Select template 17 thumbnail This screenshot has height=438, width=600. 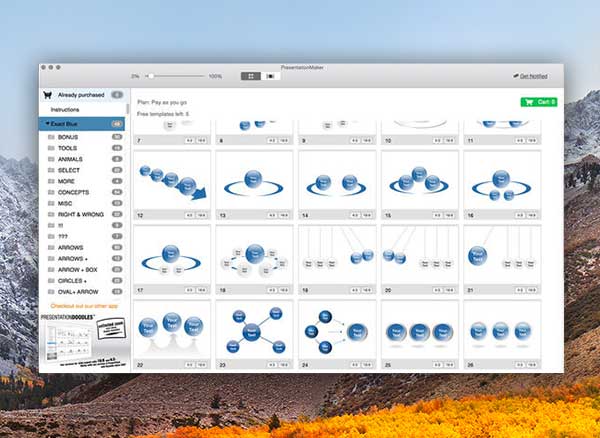(x=172, y=256)
